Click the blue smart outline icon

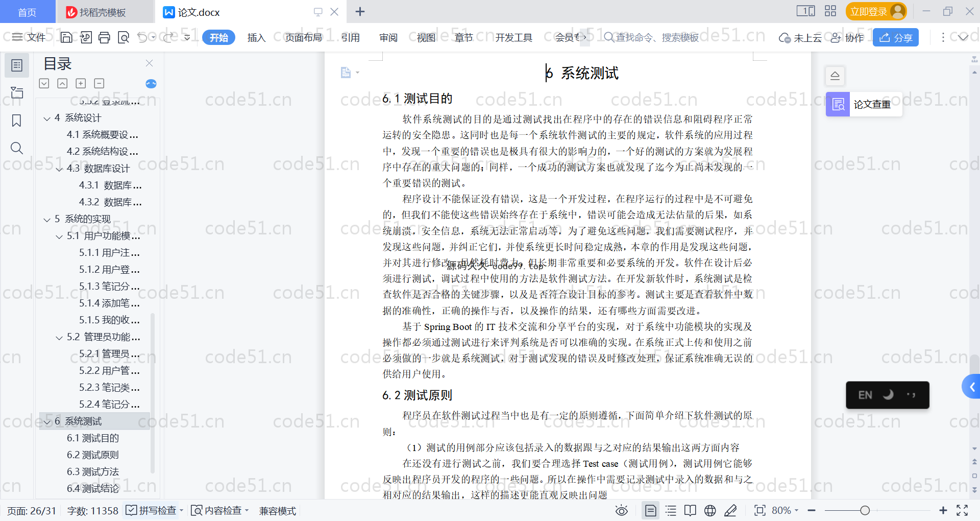click(x=151, y=84)
